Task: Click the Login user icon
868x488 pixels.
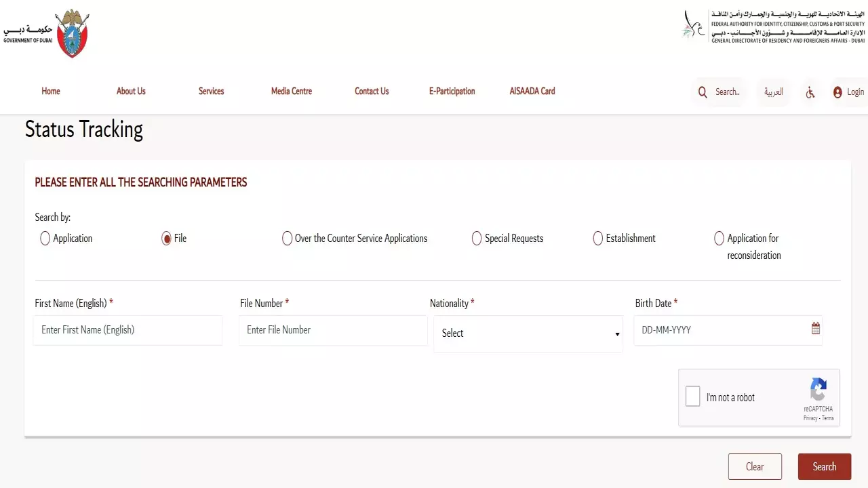Action: 837,92
